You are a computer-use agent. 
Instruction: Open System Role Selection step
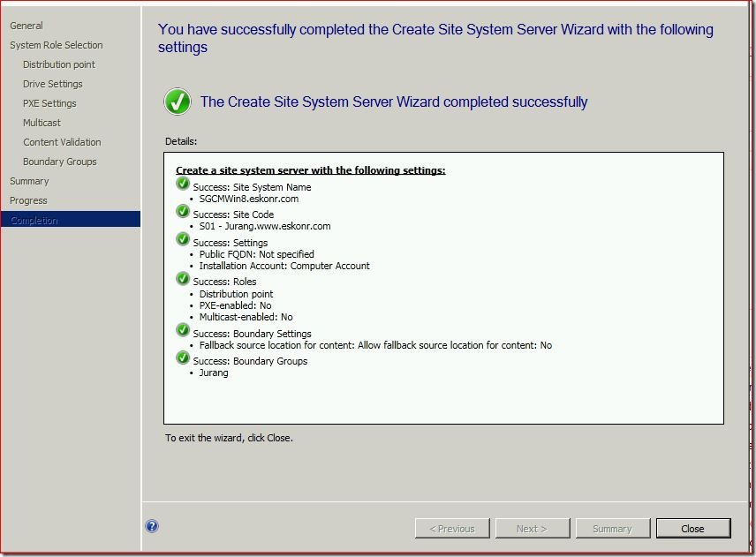[57, 45]
